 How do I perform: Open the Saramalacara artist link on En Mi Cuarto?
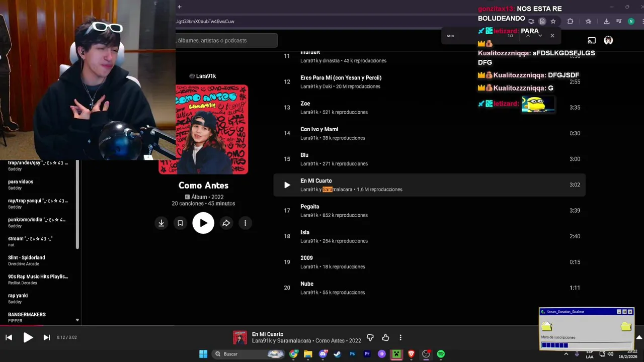337,190
